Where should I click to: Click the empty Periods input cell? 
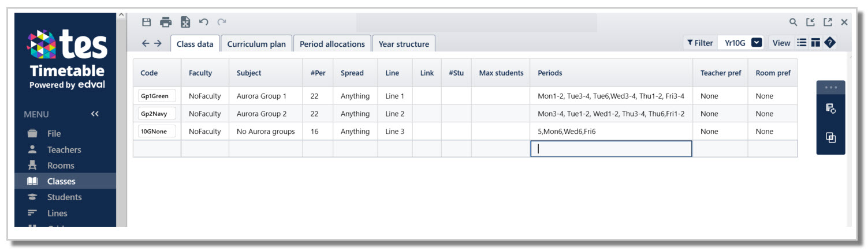click(x=610, y=149)
